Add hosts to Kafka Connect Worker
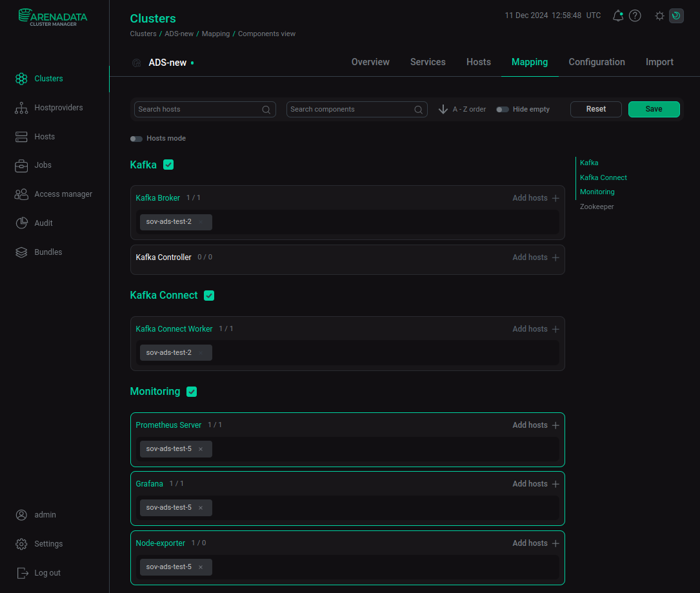The image size is (700, 593). 535,328
